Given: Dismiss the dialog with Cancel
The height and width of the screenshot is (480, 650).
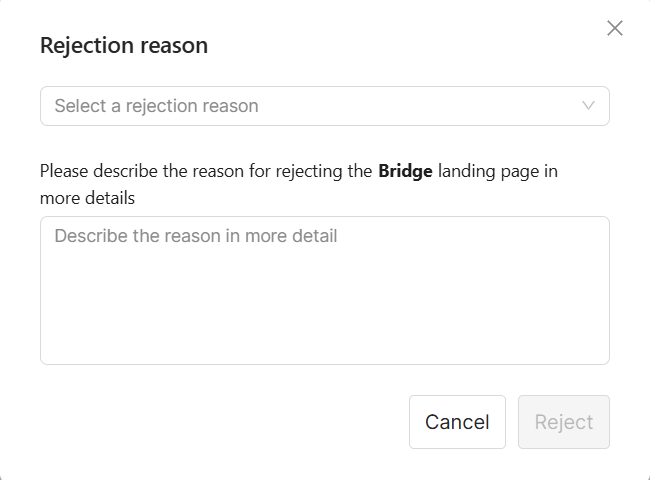Looking at the screenshot, I should (x=457, y=422).
